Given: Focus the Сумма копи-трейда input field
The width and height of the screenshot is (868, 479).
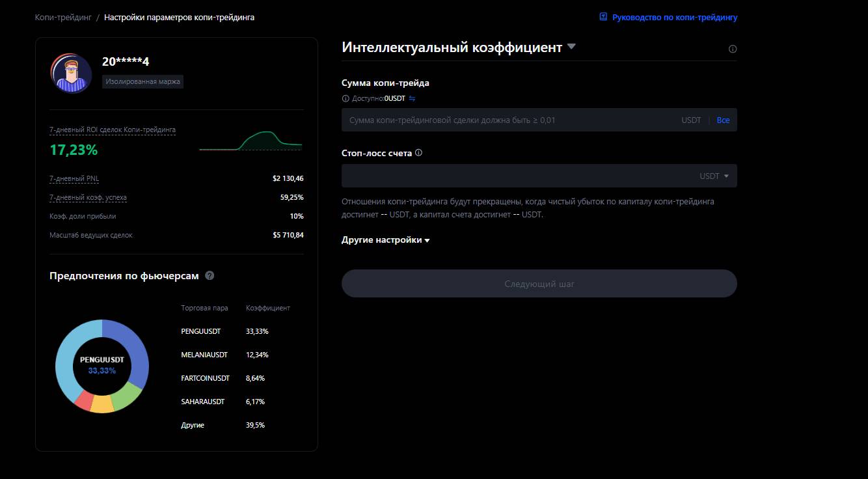Looking at the screenshot, I should (508, 120).
